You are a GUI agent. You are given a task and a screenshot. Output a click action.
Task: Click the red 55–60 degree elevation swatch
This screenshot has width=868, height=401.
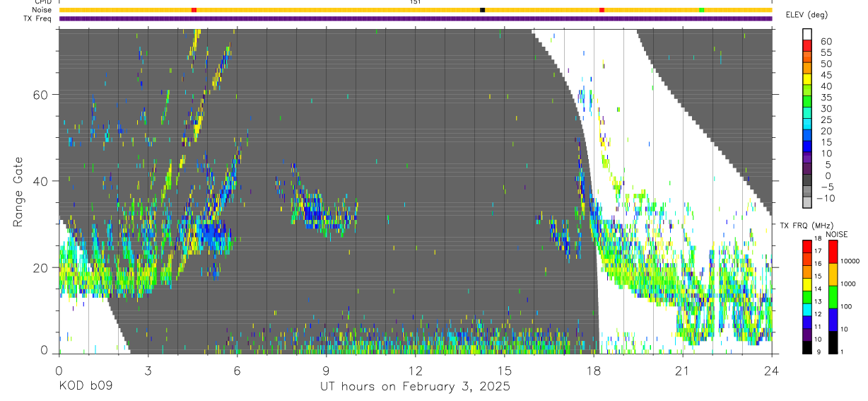pos(807,45)
